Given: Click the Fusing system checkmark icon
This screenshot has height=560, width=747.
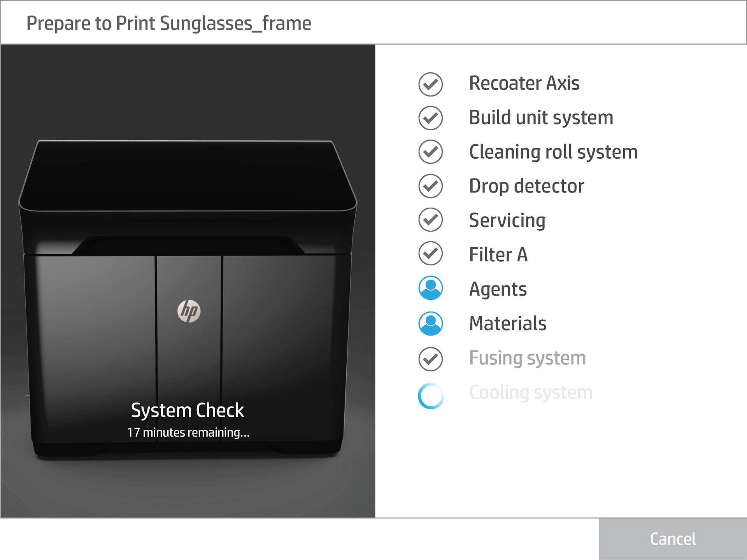Looking at the screenshot, I should pyautogui.click(x=430, y=359).
